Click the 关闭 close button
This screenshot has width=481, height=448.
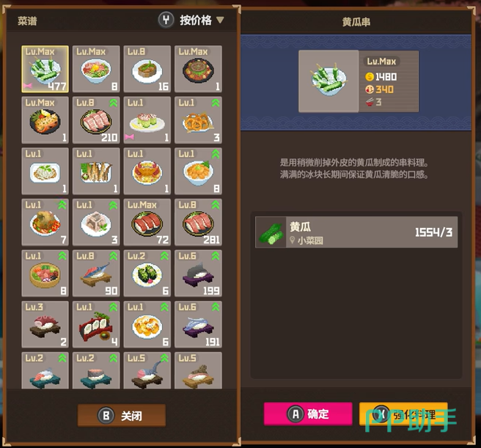122,416
